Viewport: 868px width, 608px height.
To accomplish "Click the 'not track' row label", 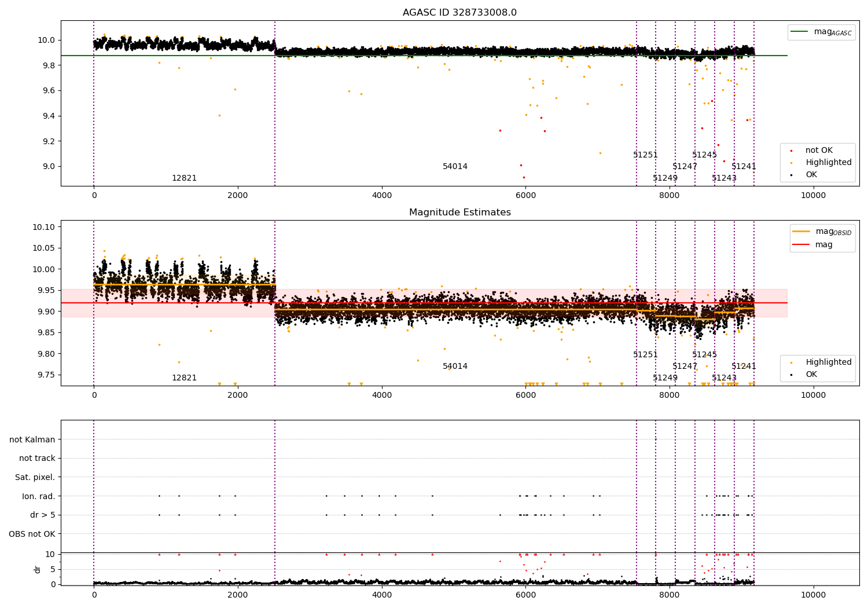I will (x=37, y=459).
